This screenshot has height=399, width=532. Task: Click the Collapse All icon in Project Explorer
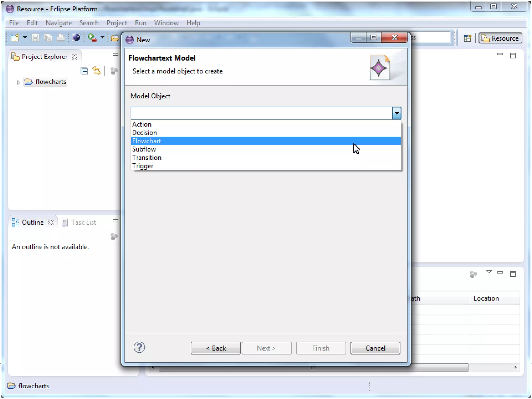84,71
